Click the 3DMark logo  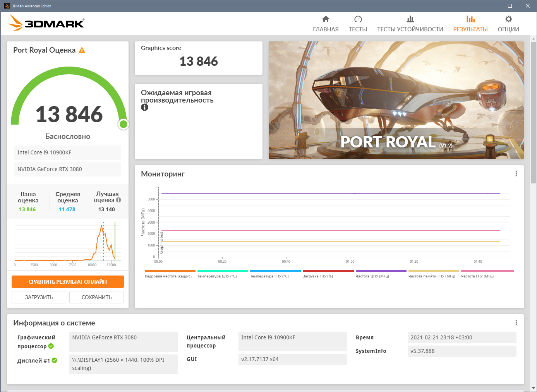tap(46, 23)
